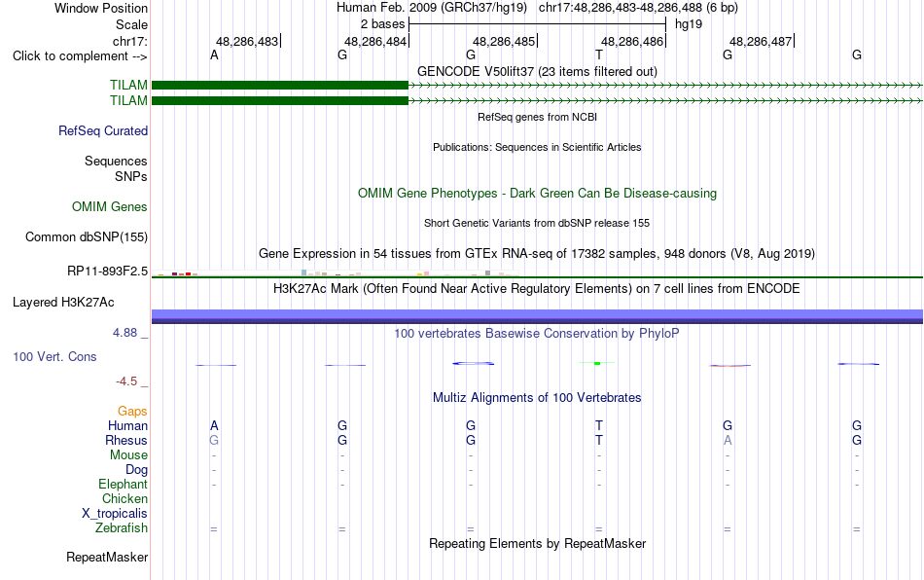Click the Human Feb. 2009 (GRCh37/hg19) title

(432, 8)
